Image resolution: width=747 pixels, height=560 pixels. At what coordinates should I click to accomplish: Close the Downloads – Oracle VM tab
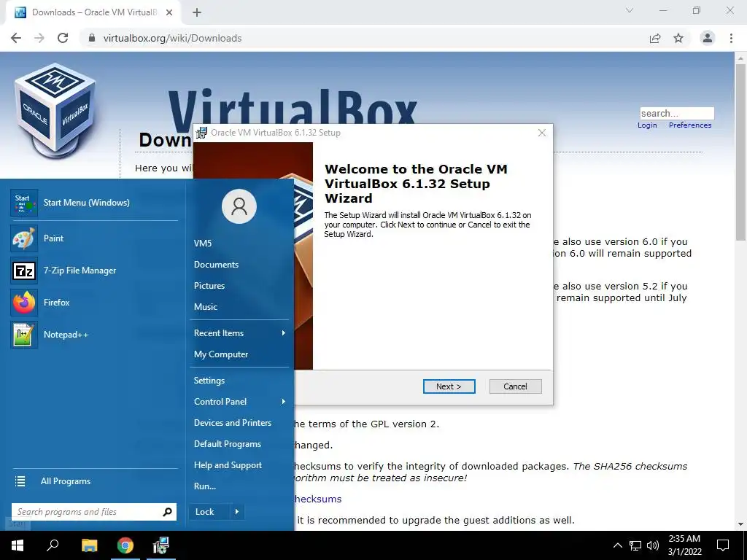[x=169, y=12]
